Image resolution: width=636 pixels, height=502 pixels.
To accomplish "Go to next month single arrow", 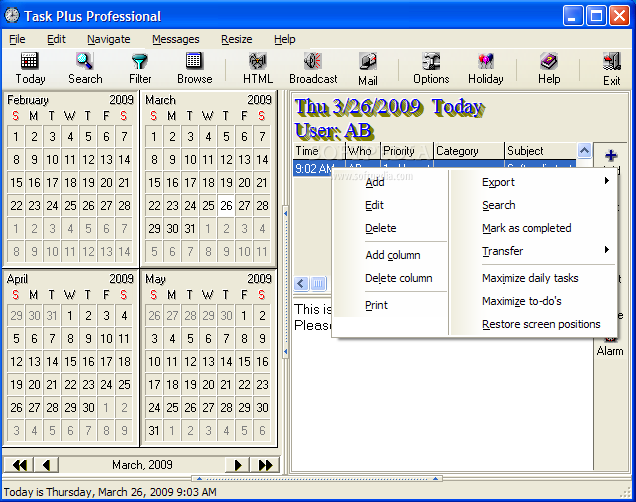I will 238,465.
